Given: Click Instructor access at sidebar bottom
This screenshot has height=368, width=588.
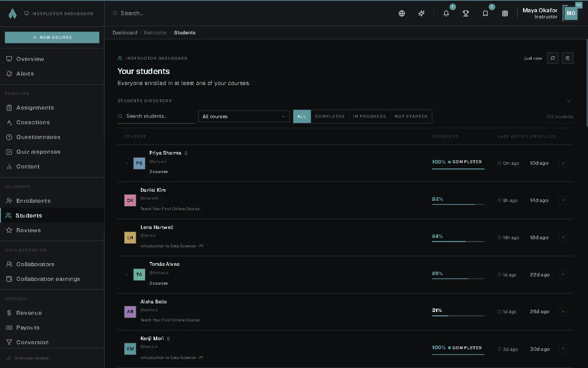Looking at the screenshot, I should pyautogui.click(x=28, y=358).
